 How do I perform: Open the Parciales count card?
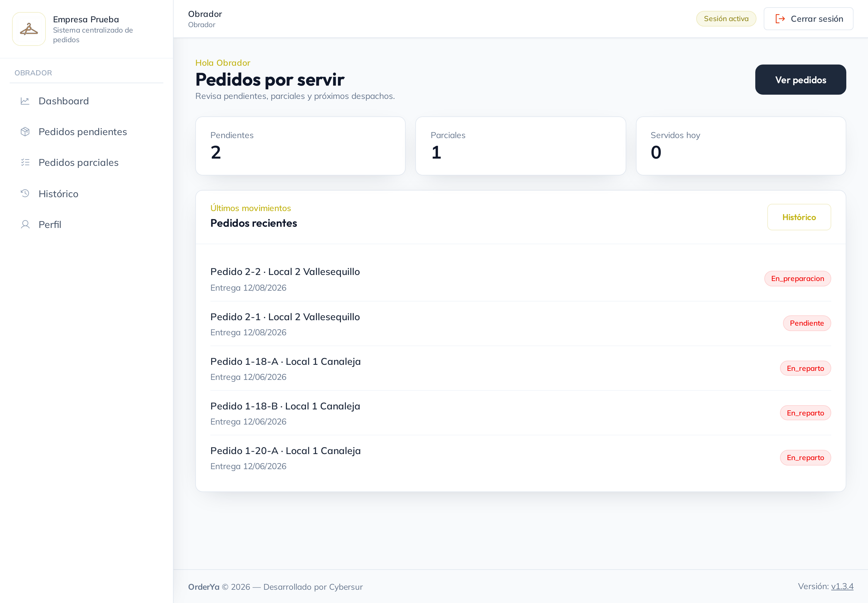click(520, 146)
